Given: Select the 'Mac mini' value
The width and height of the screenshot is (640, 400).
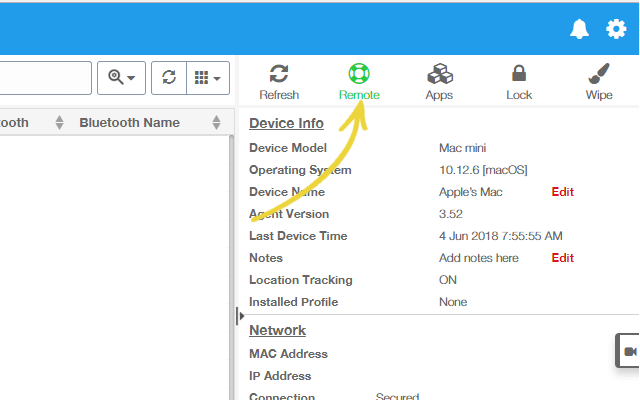Looking at the screenshot, I should point(462,148).
